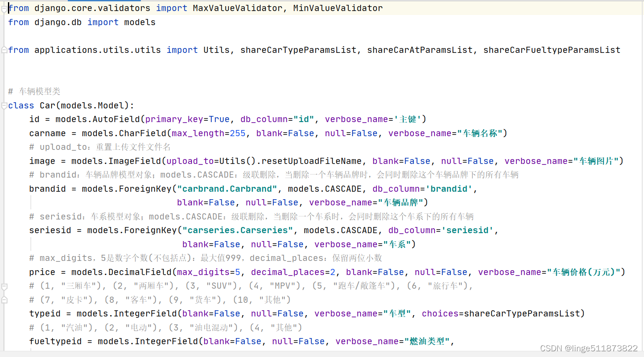The width and height of the screenshot is (644, 357).
Task: Click the comment '# 车辆模型类'
Action: click(34, 92)
